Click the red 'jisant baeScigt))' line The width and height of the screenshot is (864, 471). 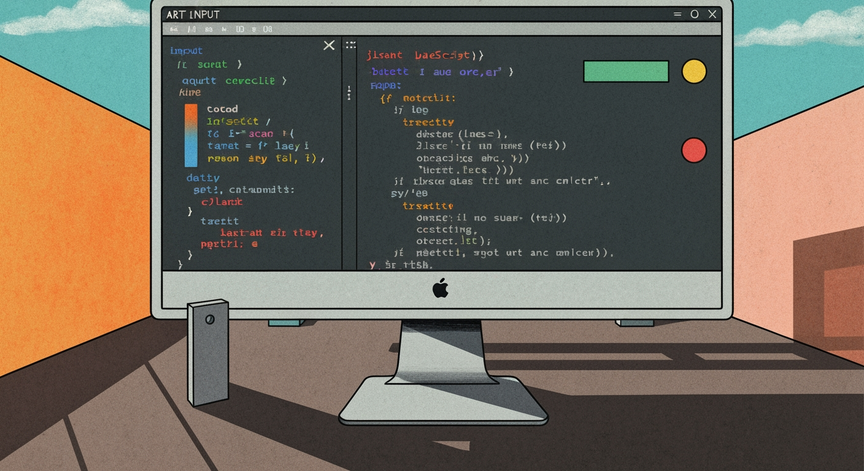[x=425, y=55]
